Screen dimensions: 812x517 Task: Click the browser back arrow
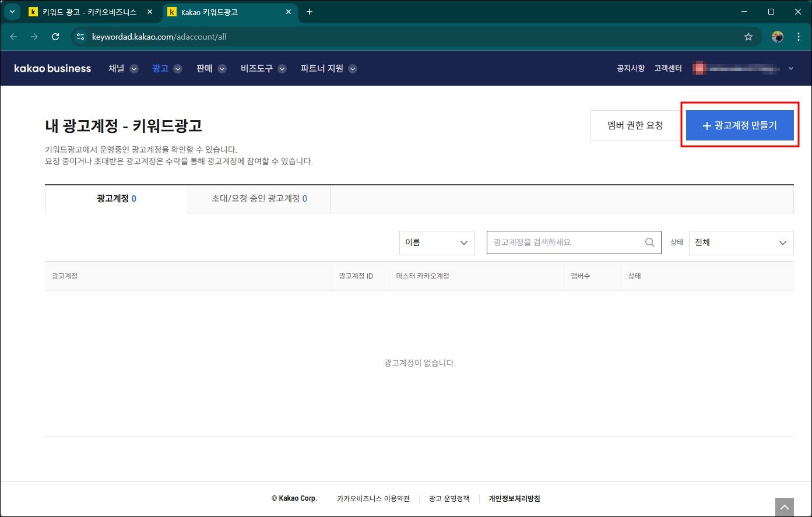[x=13, y=37]
